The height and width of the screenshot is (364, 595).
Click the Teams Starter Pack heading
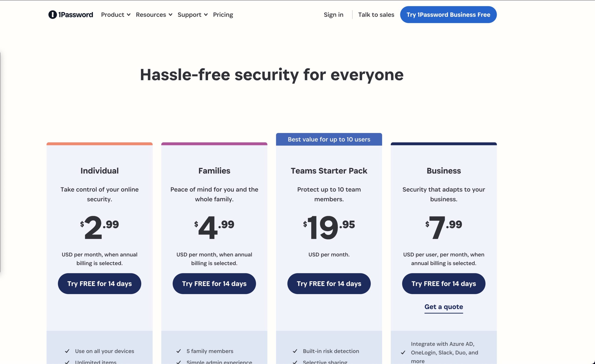coord(329,171)
